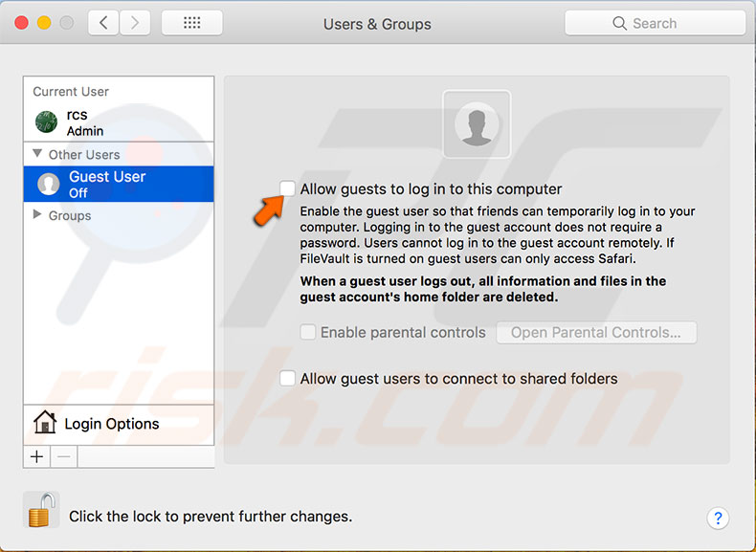This screenshot has width=756, height=552.
Task: Go forward with the right arrow
Action: coord(135,23)
